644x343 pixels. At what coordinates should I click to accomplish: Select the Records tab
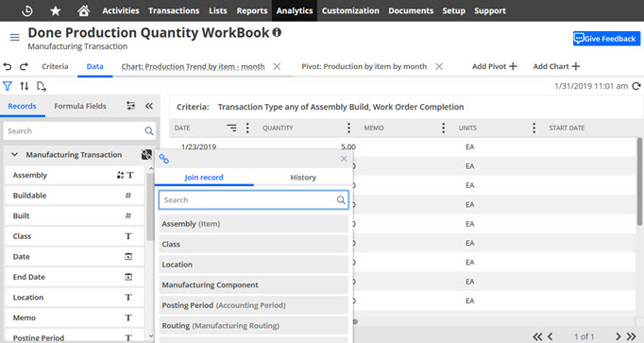(x=22, y=106)
